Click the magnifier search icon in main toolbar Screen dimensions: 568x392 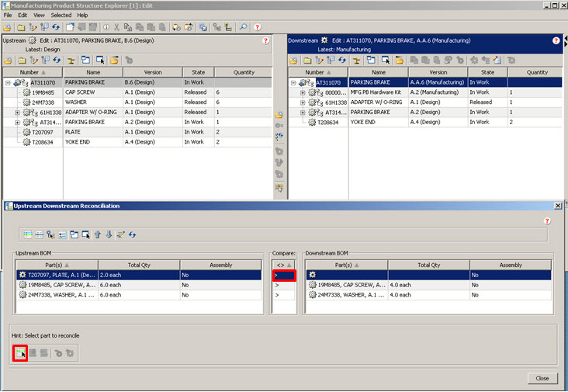243,27
